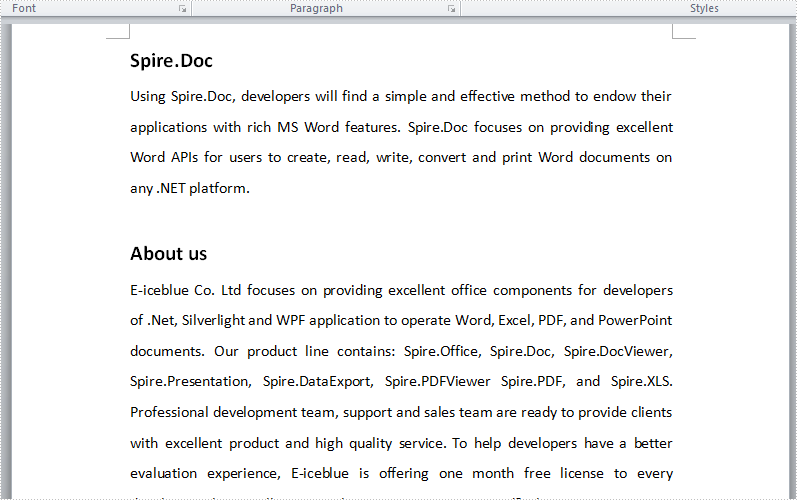Click the word 'Silverlight' in the paragraph

coord(213,321)
